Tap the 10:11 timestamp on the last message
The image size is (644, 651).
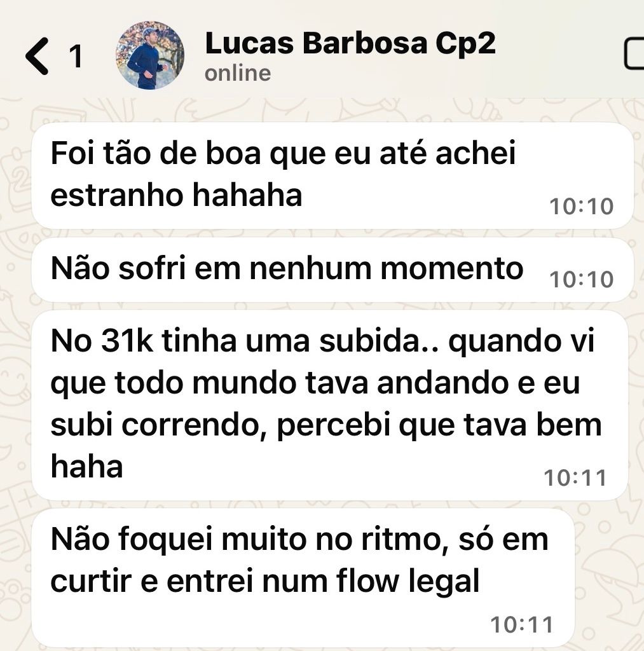click(522, 625)
